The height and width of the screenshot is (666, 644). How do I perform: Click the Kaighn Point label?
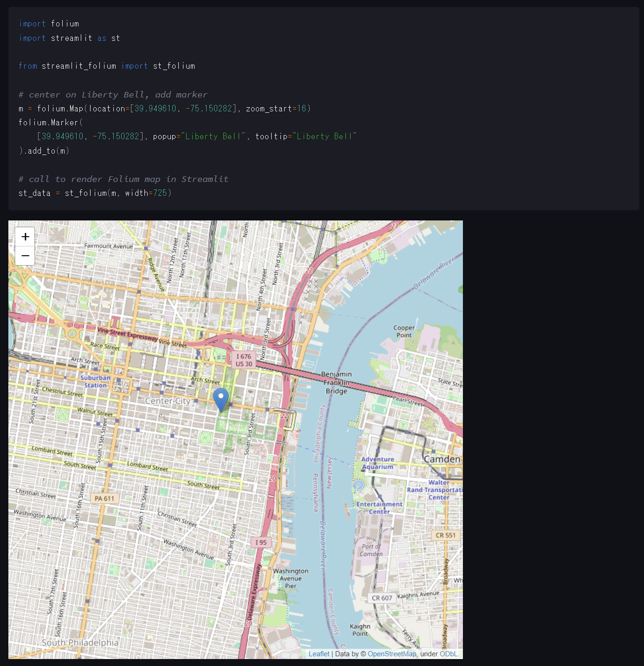coord(360,630)
